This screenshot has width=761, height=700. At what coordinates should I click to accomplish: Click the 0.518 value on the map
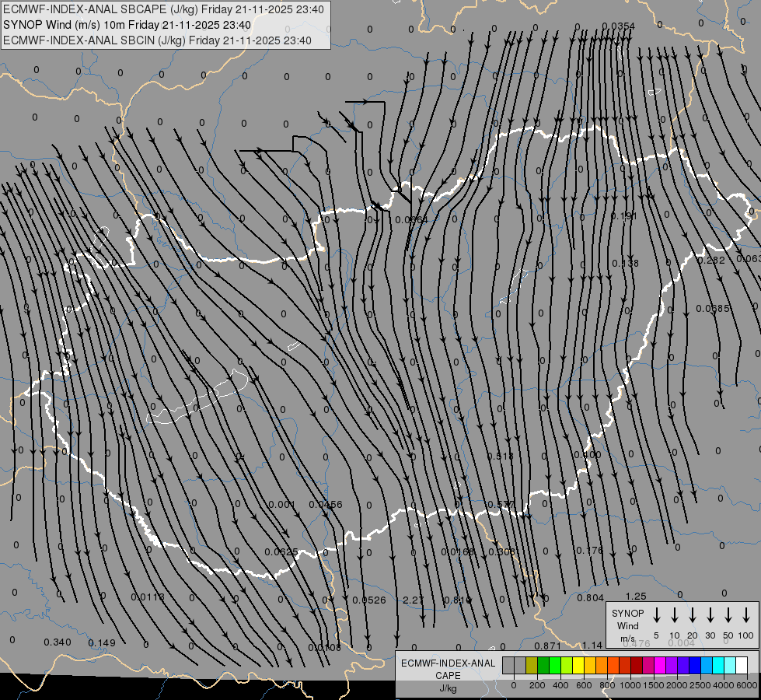pyautogui.click(x=501, y=456)
